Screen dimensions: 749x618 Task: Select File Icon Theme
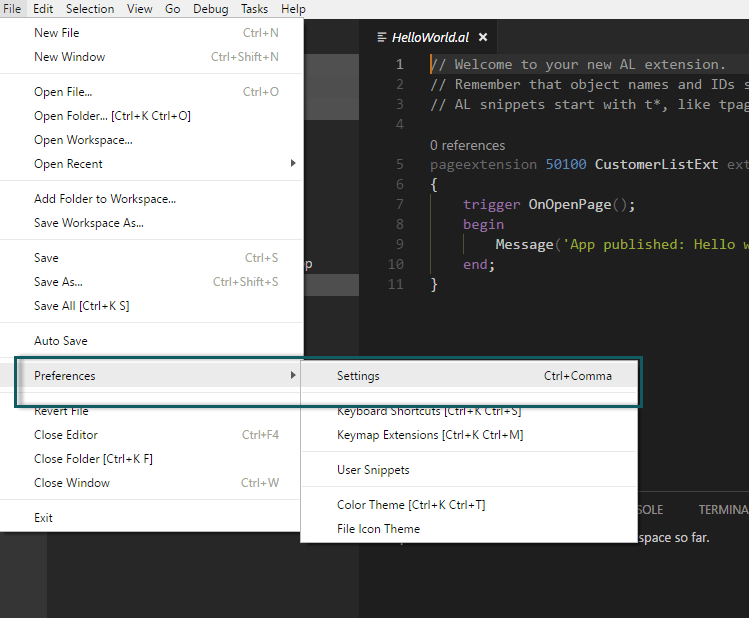coord(378,529)
